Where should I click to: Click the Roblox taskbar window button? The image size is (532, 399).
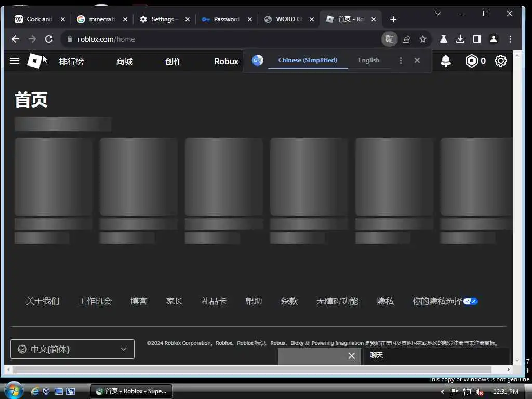point(131,391)
